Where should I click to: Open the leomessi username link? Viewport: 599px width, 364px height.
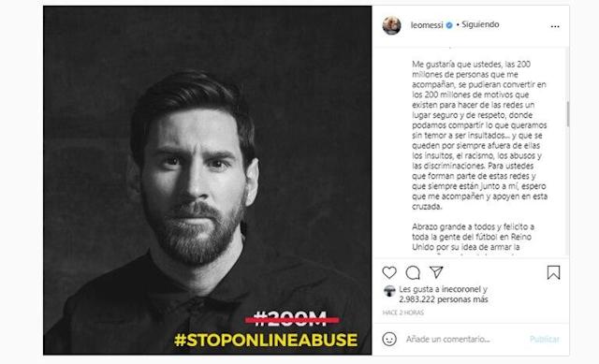click(x=427, y=25)
